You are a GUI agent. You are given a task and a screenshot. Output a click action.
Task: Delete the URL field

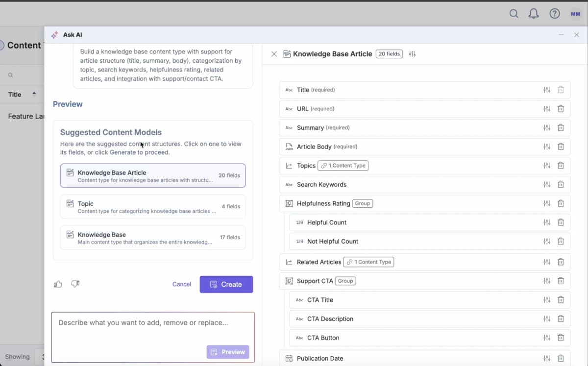[561, 109]
